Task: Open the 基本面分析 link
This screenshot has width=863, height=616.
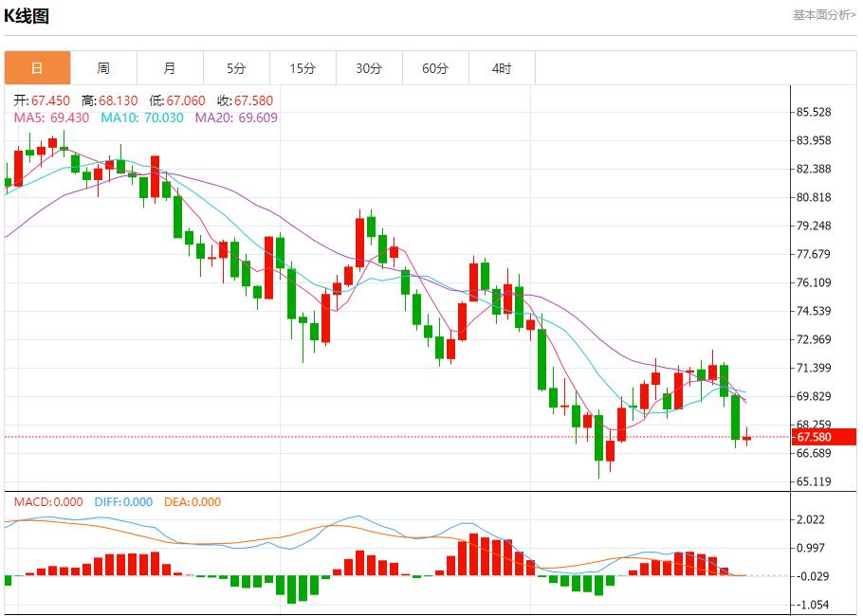Action: [x=824, y=15]
